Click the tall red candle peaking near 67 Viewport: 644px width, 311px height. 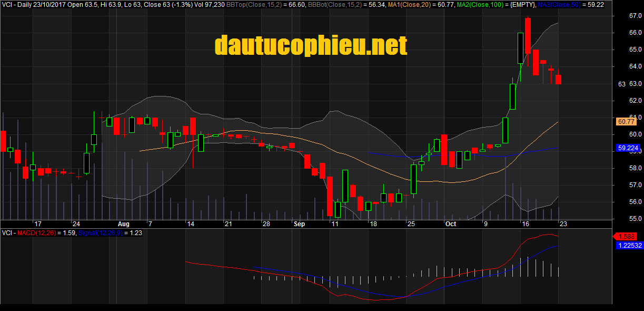528,35
